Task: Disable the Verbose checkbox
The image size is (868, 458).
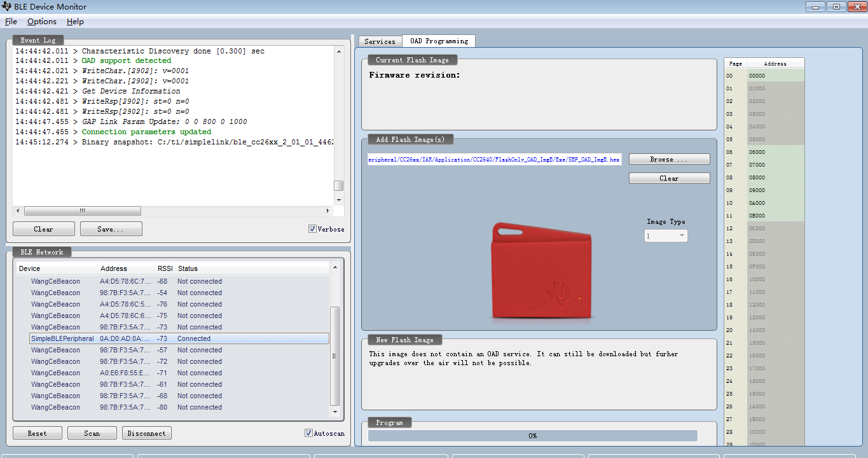Action: 312,229
